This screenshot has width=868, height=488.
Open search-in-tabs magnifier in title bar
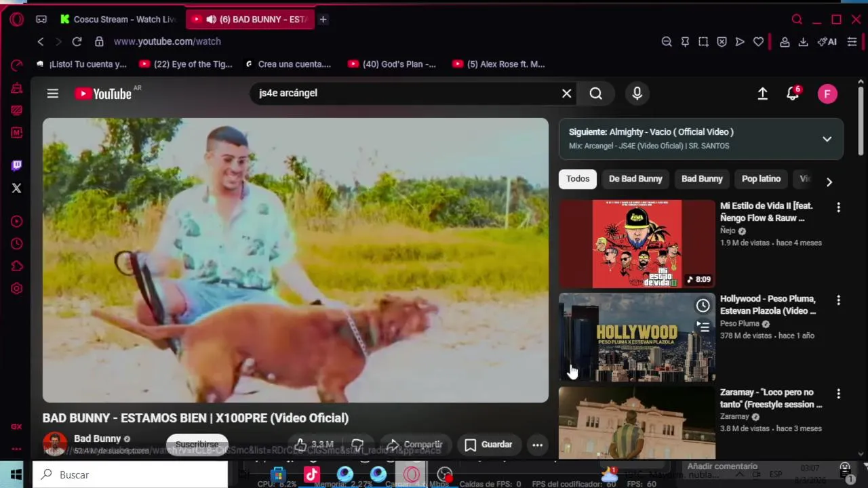click(x=797, y=20)
